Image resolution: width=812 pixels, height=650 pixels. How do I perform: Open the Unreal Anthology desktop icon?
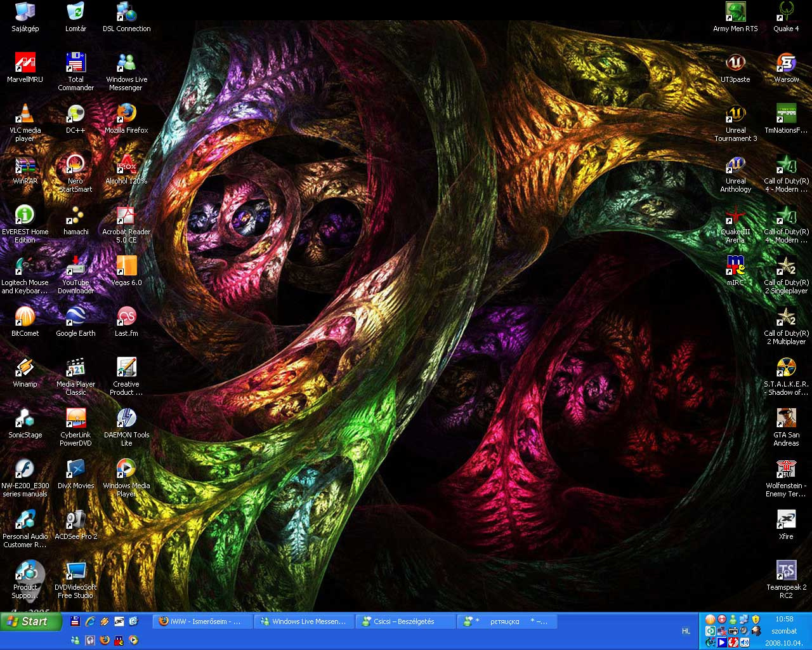coord(736,173)
